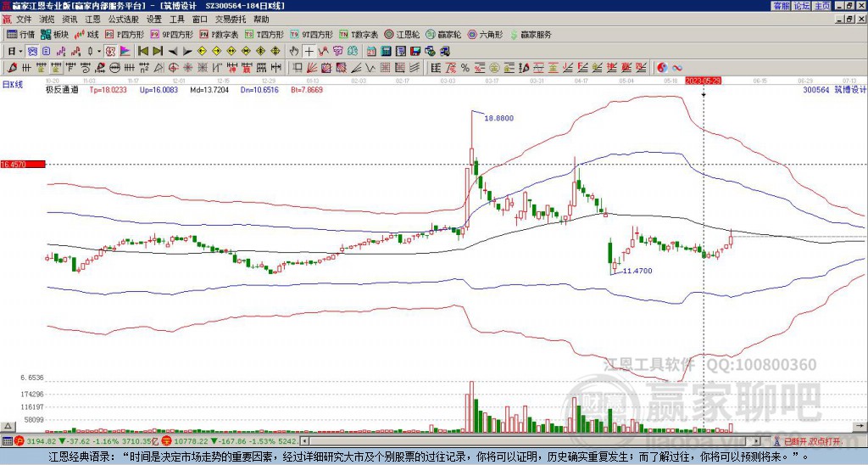The image size is (868, 465).
Task: Click the Shanghai index 沪 status icon
Action: (19, 441)
